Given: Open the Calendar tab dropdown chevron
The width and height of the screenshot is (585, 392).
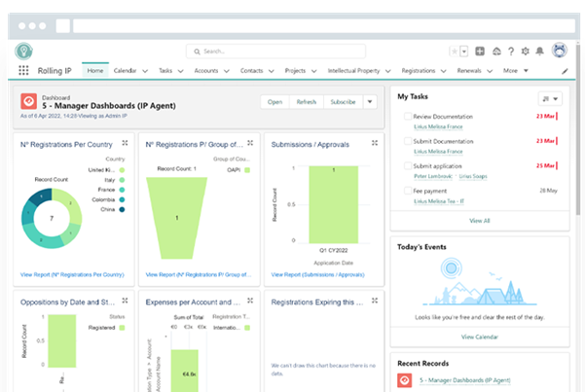Looking at the screenshot, I should point(145,71).
